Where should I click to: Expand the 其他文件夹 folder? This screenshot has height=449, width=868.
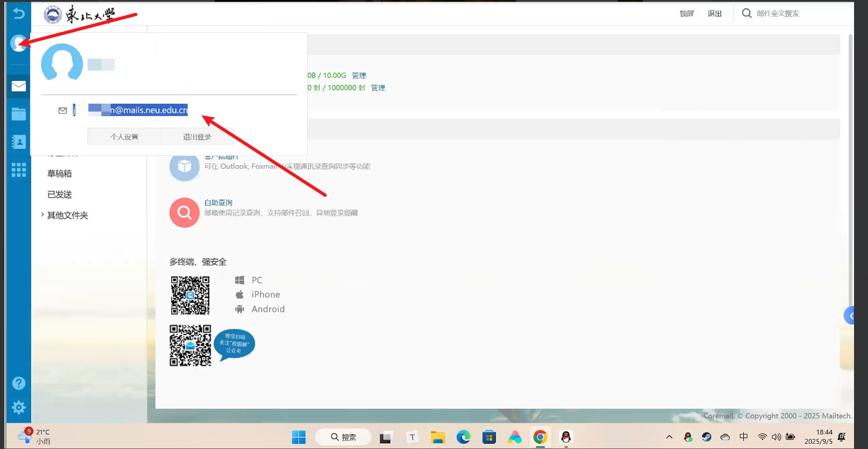coord(42,215)
